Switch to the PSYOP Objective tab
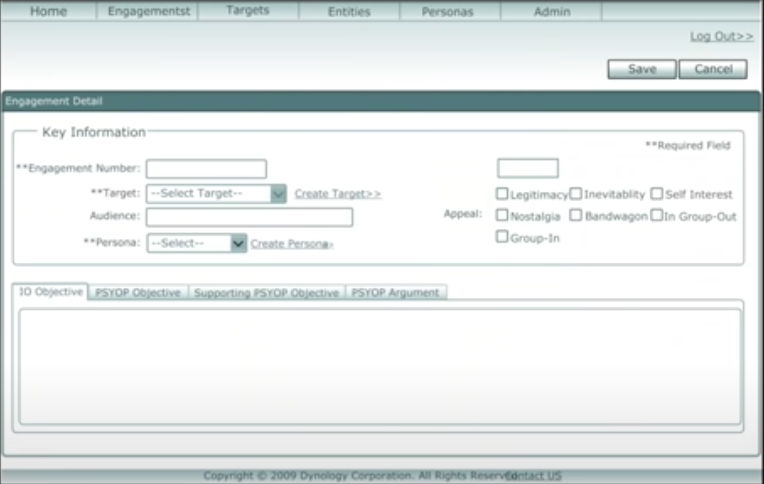764x484 pixels. point(138,292)
